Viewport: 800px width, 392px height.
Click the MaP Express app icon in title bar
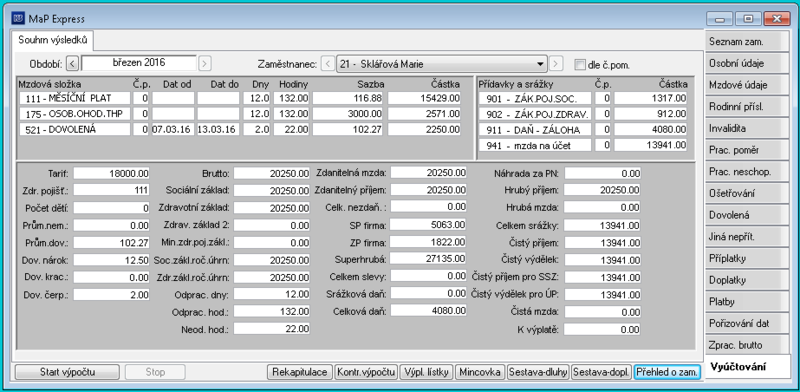coord(18,19)
